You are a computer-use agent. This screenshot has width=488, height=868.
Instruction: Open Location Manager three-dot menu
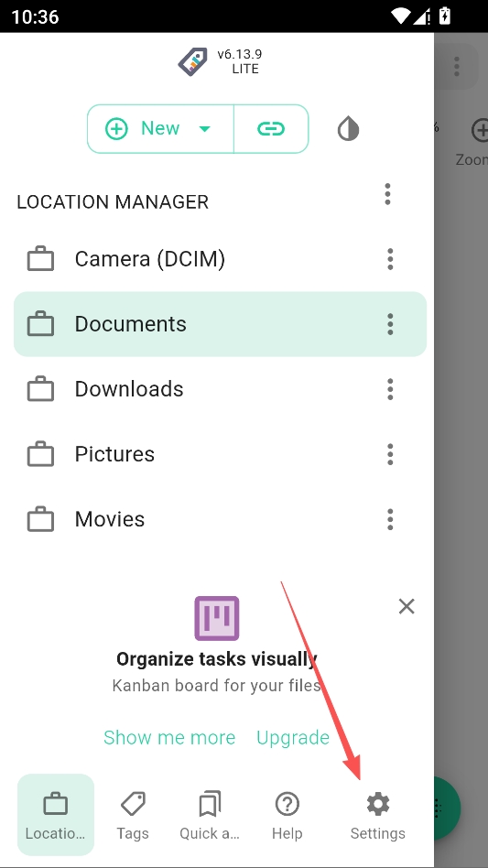point(388,194)
